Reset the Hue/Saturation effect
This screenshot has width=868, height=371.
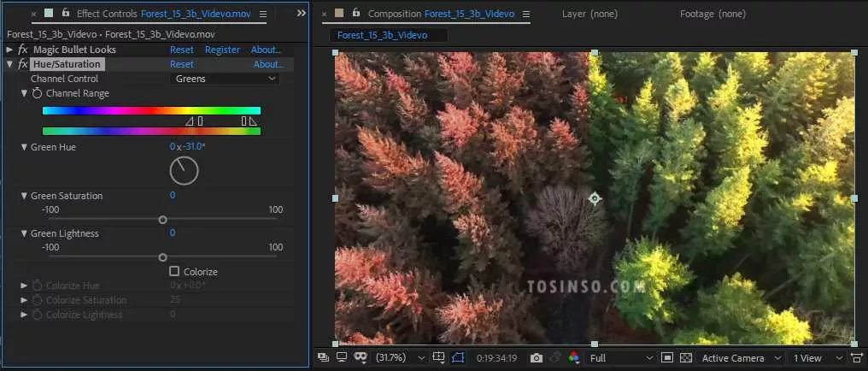(182, 64)
